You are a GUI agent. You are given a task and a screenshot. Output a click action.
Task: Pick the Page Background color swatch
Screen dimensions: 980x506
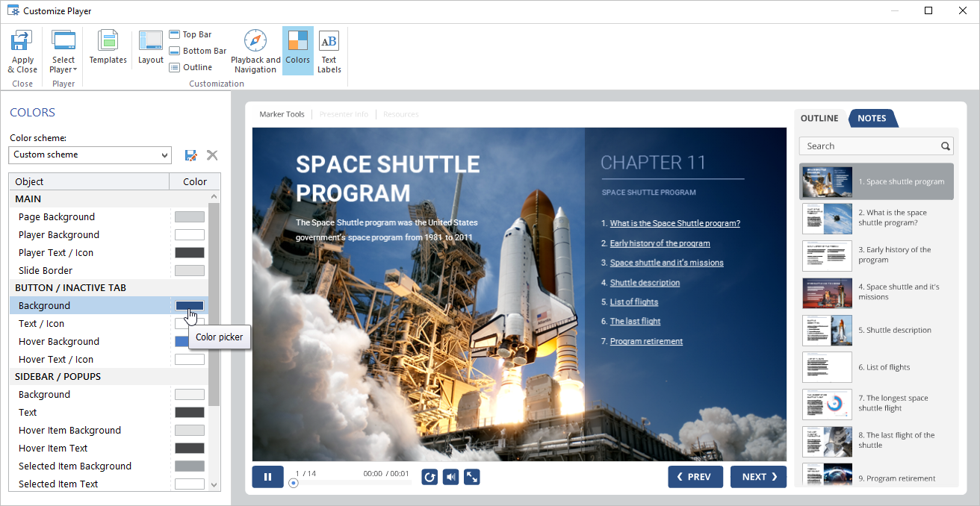tap(189, 217)
